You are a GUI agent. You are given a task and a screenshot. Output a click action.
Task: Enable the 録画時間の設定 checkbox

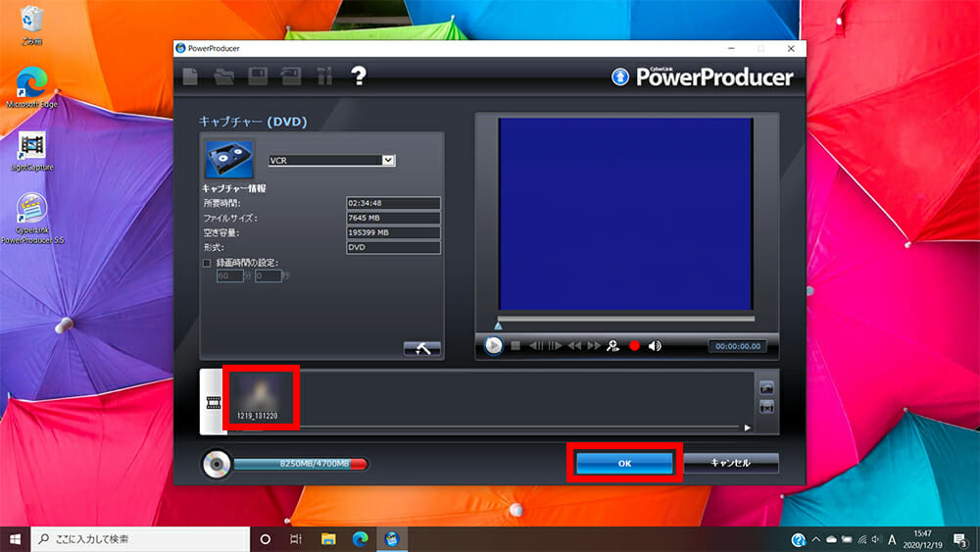click(x=207, y=263)
